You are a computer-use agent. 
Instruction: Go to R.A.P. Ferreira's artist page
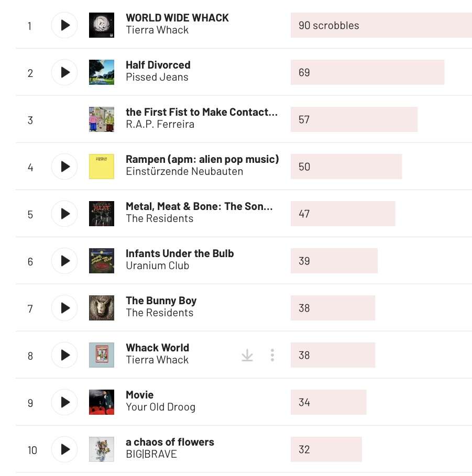tap(160, 125)
